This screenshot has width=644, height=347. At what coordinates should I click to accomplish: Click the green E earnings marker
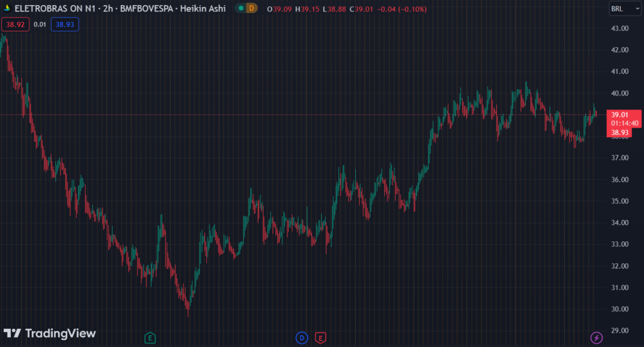[150, 338]
